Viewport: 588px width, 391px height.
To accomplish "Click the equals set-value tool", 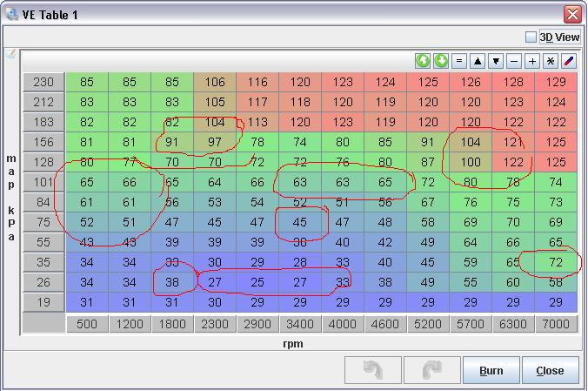I will pyautogui.click(x=459, y=61).
